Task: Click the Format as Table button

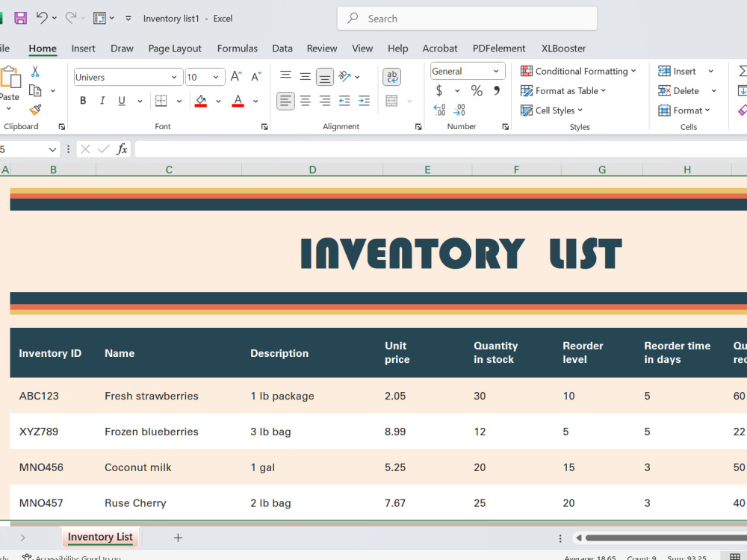Action: click(562, 90)
